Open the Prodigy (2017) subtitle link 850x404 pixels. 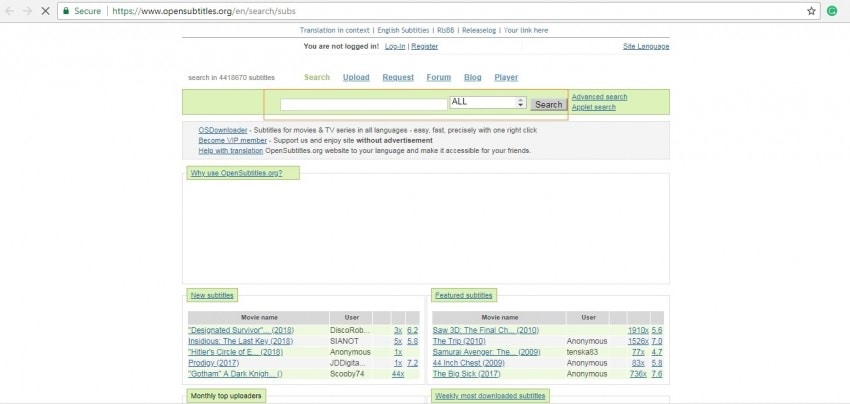tap(213, 363)
